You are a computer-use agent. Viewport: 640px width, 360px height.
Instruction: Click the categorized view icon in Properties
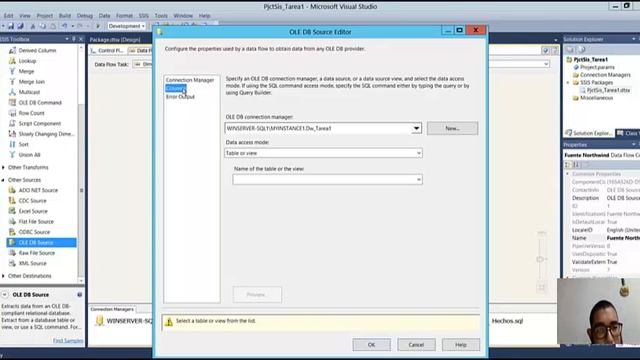pos(567,164)
